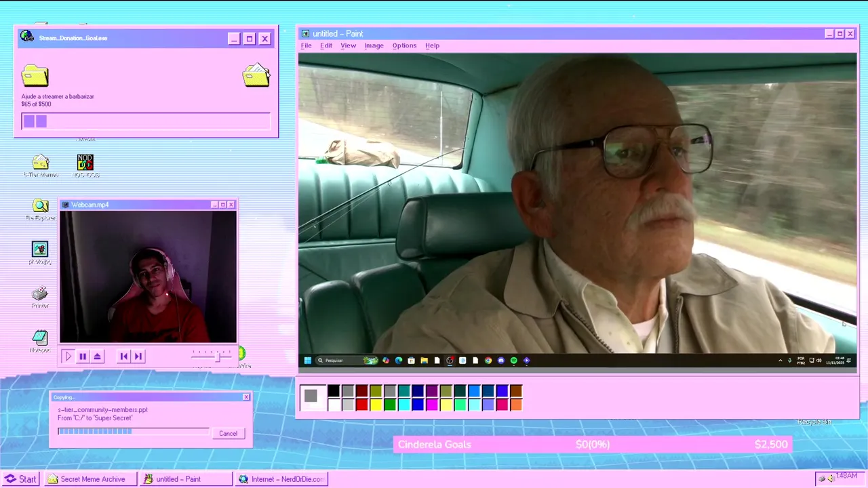Click the Cinderela Goals bar
This screenshot has height=488, width=868.
click(593, 445)
